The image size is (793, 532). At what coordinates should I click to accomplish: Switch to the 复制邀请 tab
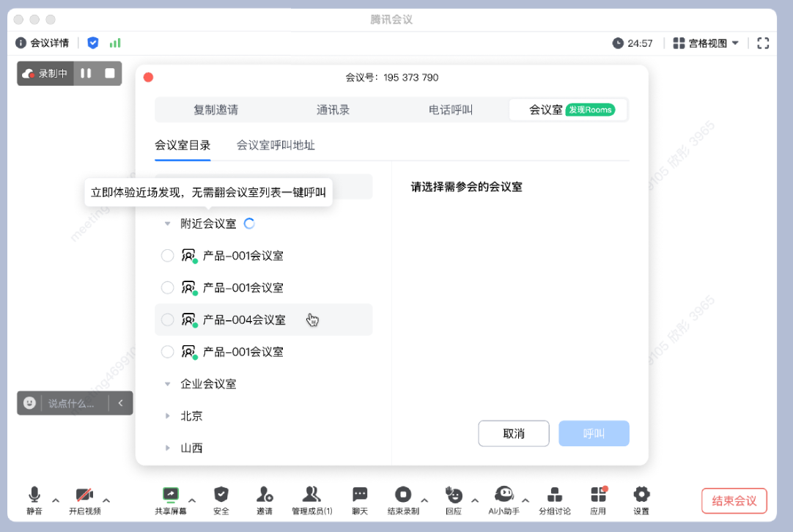click(216, 110)
